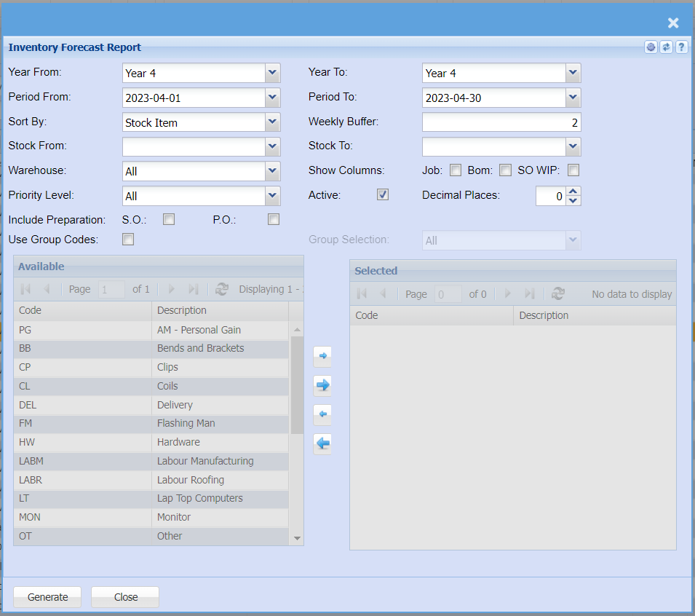The height and width of the screenshot is (616, 695).
Task: Close the dialog with the X icon
Action: click(673, 23)
